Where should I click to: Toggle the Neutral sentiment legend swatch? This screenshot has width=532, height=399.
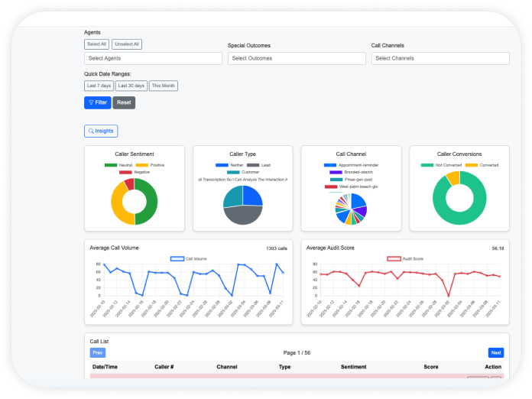click(111, 165)
